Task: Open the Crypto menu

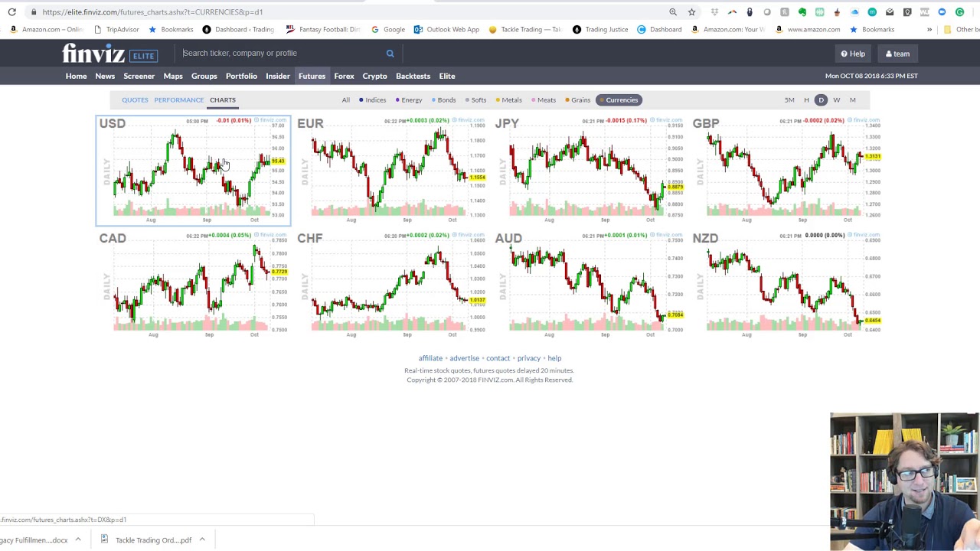Action: point(374,76)
